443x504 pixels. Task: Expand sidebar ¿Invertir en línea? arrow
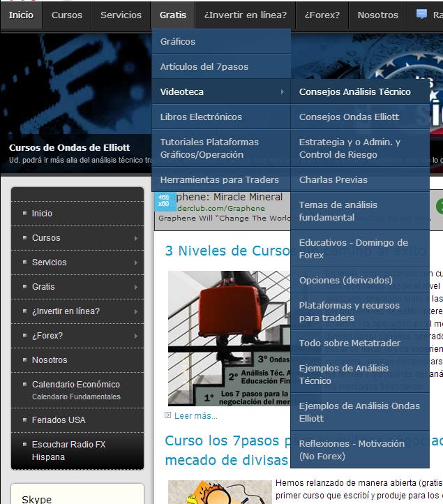136,311
